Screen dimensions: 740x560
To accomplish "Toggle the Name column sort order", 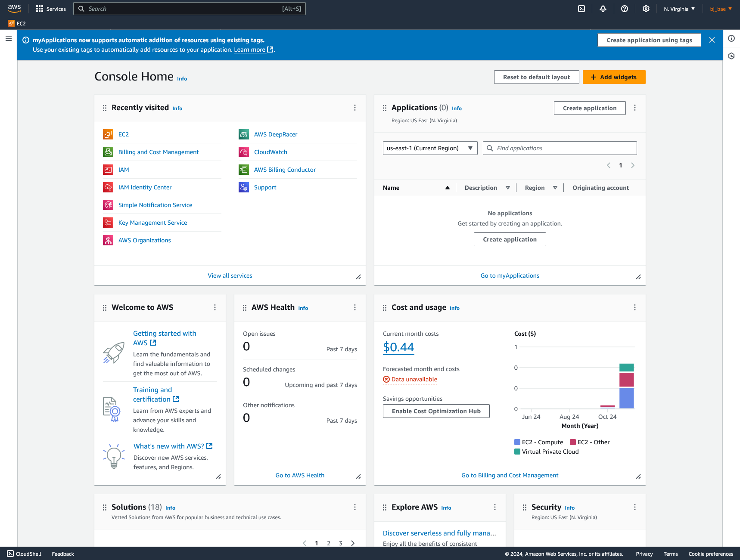I will click(448, 188).
